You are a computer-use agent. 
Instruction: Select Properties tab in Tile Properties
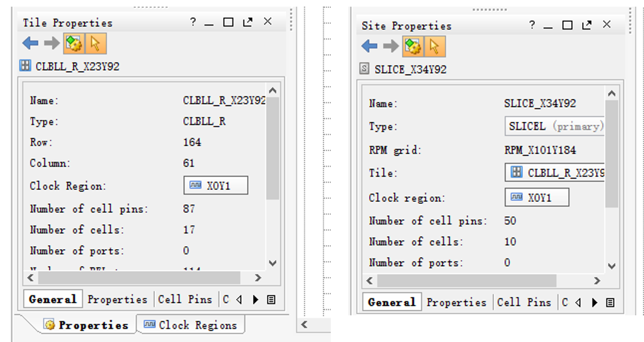coord(118,300)
